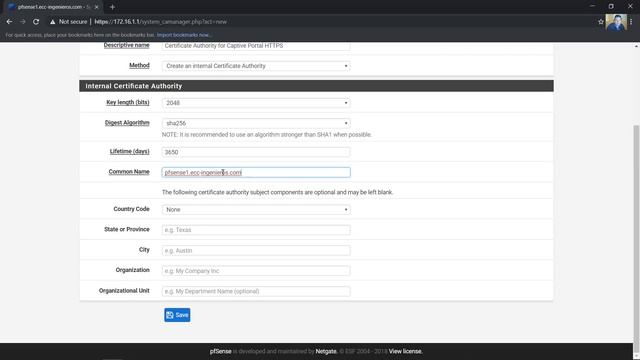Restore down the Chrome window
This screenshot has height=360, width=640.
click(x=611, y=6)
